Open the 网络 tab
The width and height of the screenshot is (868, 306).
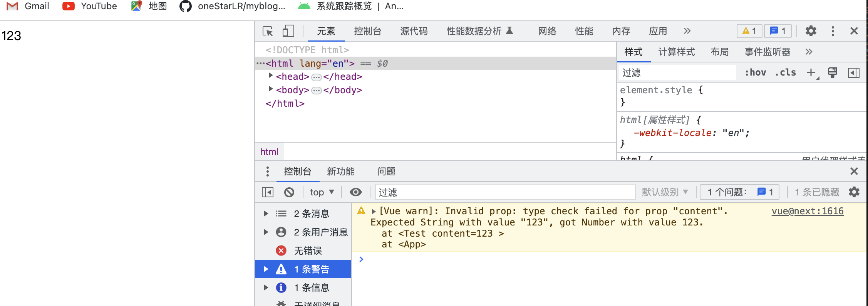tap(547, 31)
